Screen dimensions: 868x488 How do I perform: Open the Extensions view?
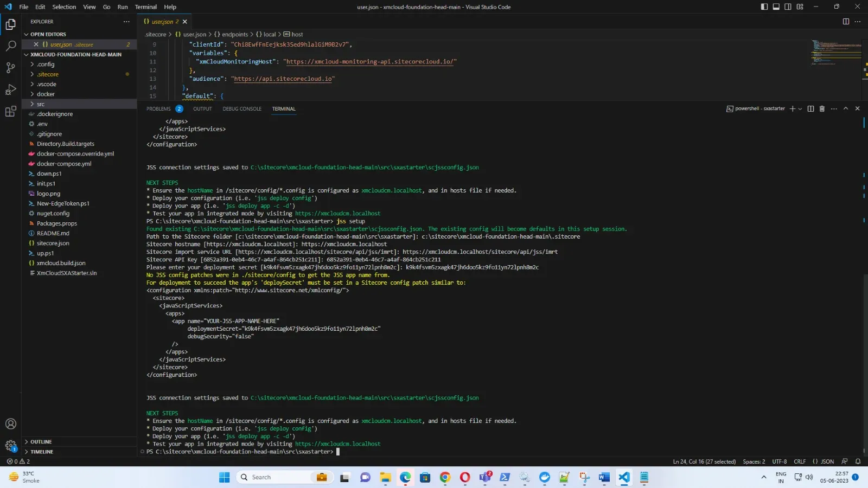[10, 112]
